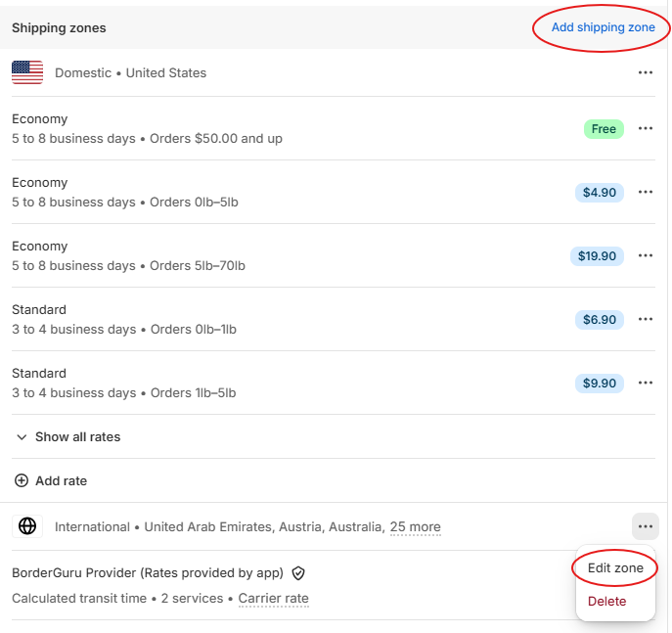Click the Add shipping zone link
672x633 pixels.
603,27
